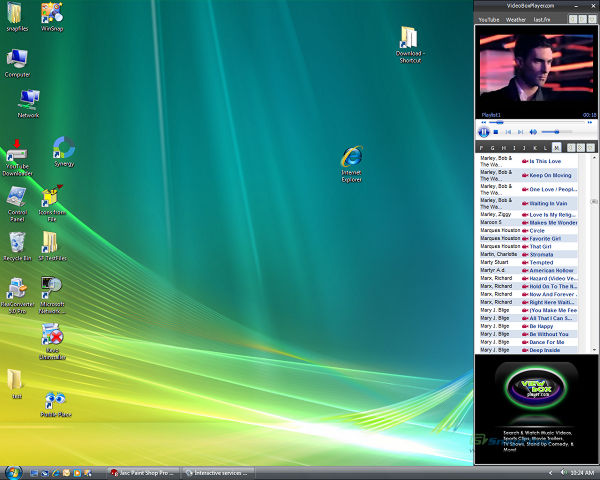
Task: Click the video icon beside Be Happy
Action: coord(525,326)
